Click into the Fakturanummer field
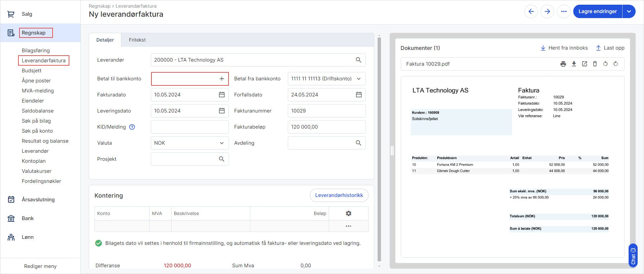 click(326, 111)
